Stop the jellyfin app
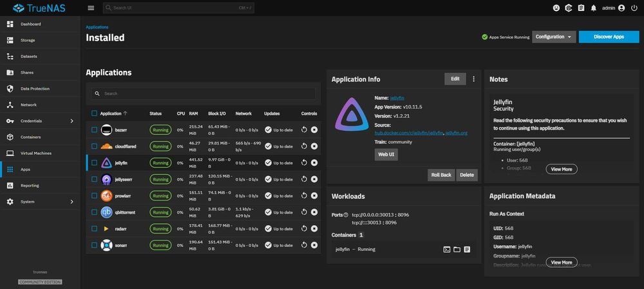Image resolution: width=644 pixels, height=289 pixels. click(x=314, y=163)
